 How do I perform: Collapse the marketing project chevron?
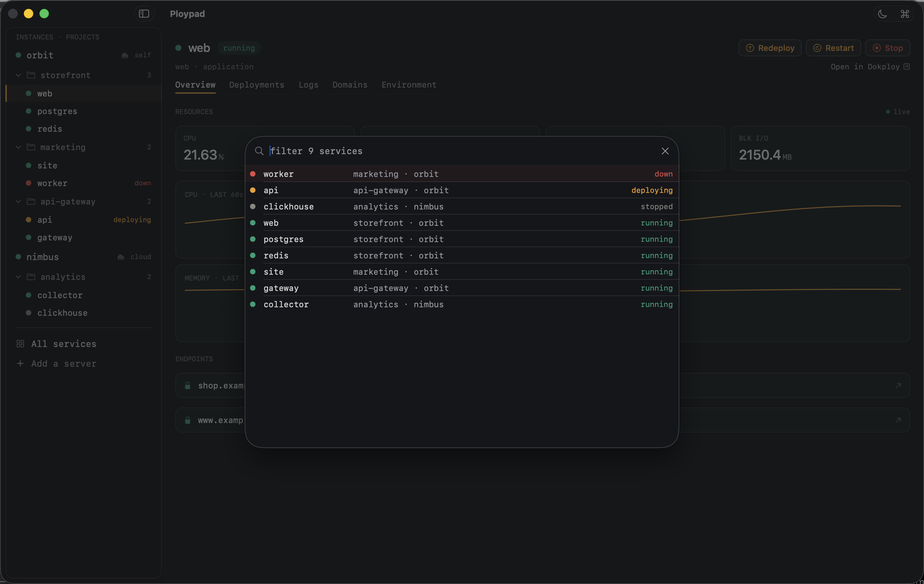[x=18, y=147]
